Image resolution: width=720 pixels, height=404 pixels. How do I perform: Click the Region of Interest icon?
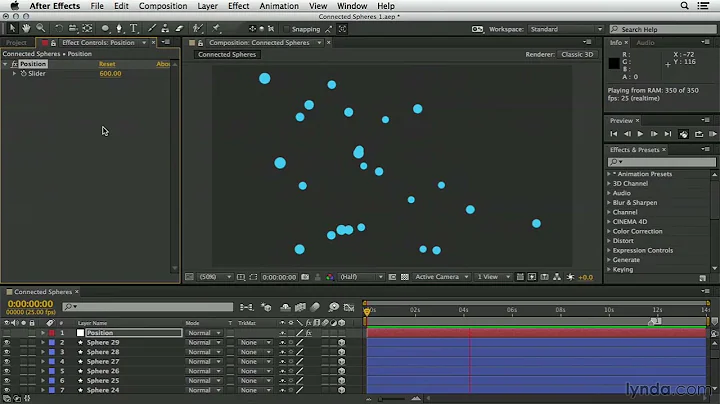pos(253,277)
